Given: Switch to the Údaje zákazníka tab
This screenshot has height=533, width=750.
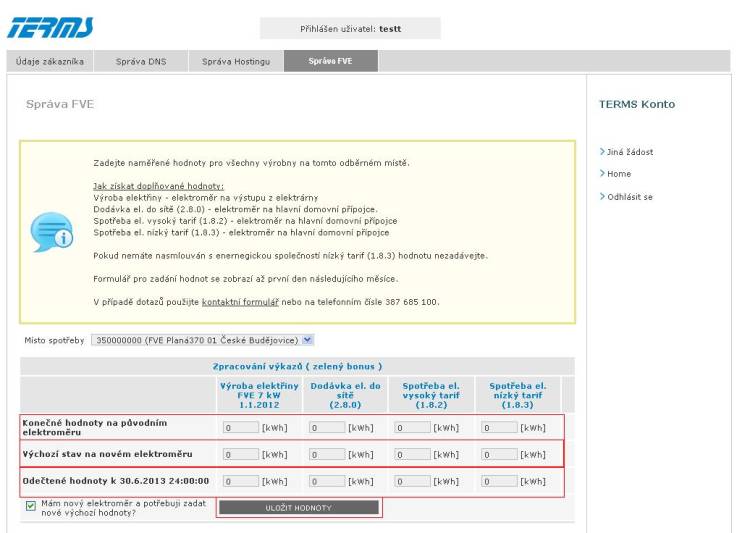Looking at the screenshot, I should pyautogui.click(x=50, y=62).
